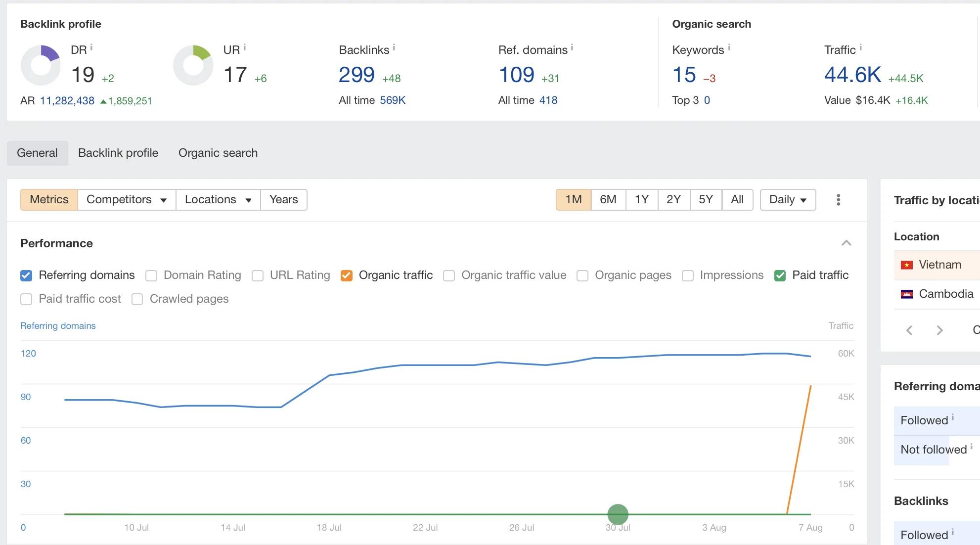Click info icon next to Backlinks Followed
Viewport: 980px width, 545px height.
coord(953,532)
